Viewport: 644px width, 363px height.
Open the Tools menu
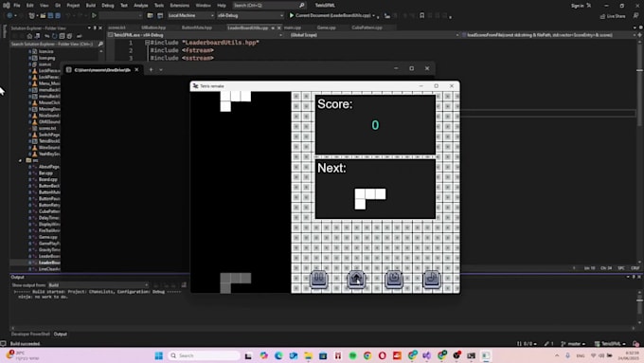pos(159,6)
